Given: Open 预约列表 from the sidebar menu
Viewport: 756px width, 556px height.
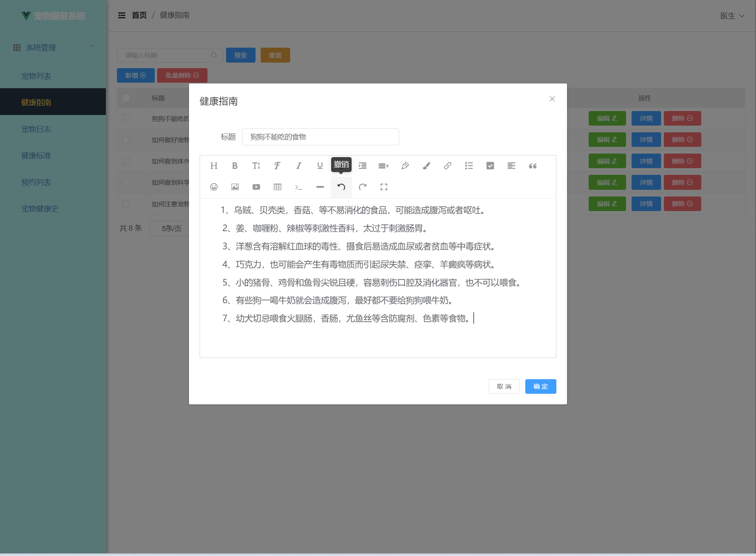Looking at the screenshot, I should coord(36,182).
